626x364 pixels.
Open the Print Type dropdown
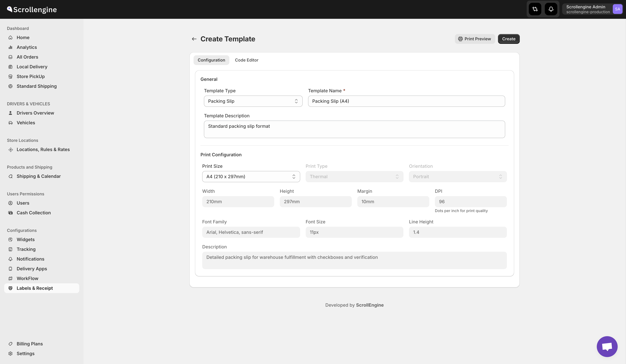tap(354, 177)
